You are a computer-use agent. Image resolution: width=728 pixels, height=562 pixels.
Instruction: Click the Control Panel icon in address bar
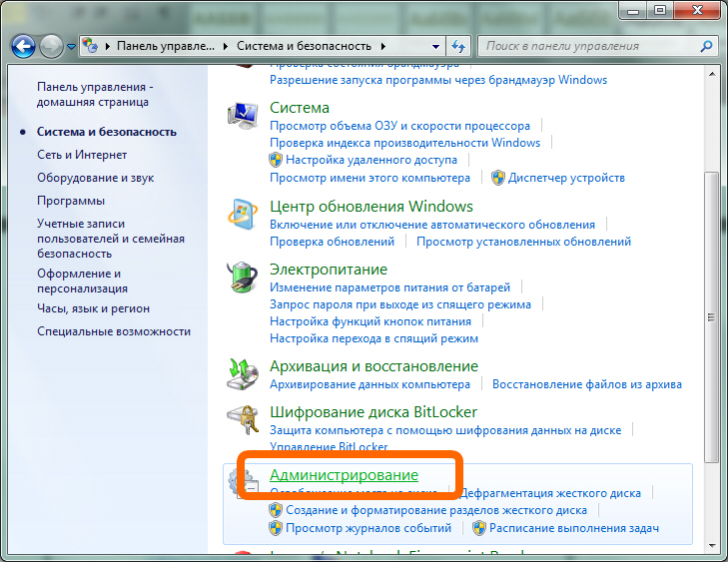90,46
